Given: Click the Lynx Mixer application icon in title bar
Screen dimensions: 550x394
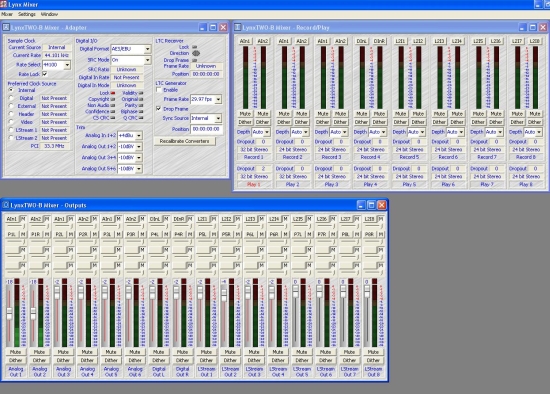Looking at the screenshot, I should coord(4,4).
